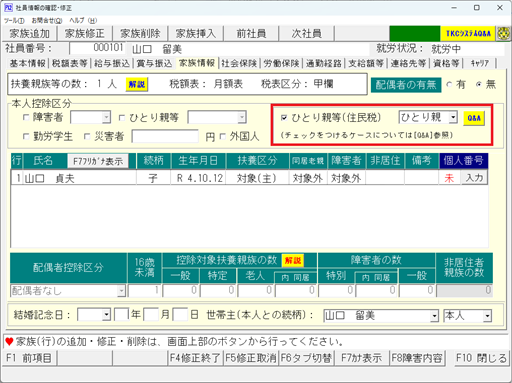The image size is (512, 383).
Task: Open the 世帯主 name dropdown
Action: pyautogui.click(x=434, y=315)
